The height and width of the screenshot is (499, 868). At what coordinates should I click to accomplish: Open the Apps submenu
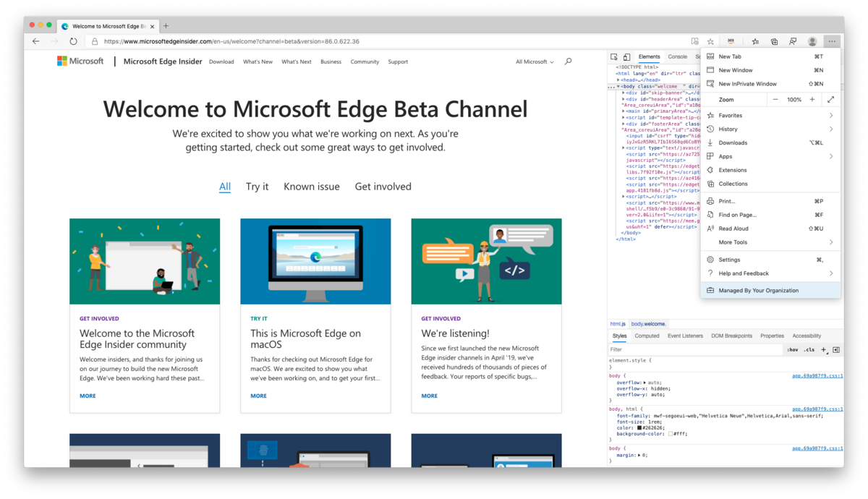click(x=770, y=156)
